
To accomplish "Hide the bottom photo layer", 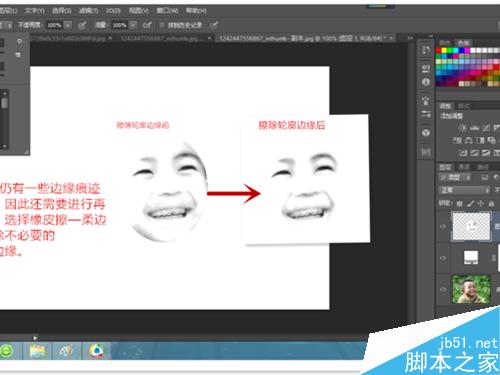I will click(x=443, y=289).
